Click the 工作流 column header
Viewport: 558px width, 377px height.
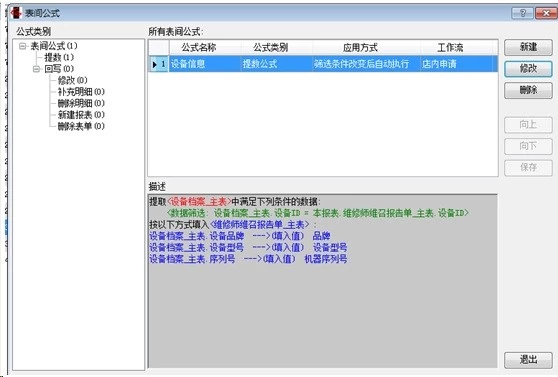coord(451,48)
